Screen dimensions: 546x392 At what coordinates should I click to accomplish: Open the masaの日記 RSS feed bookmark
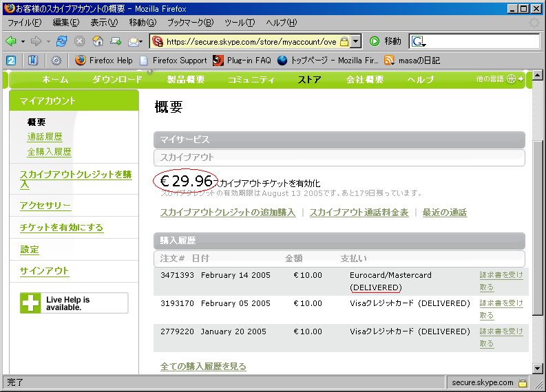point(412,61)
